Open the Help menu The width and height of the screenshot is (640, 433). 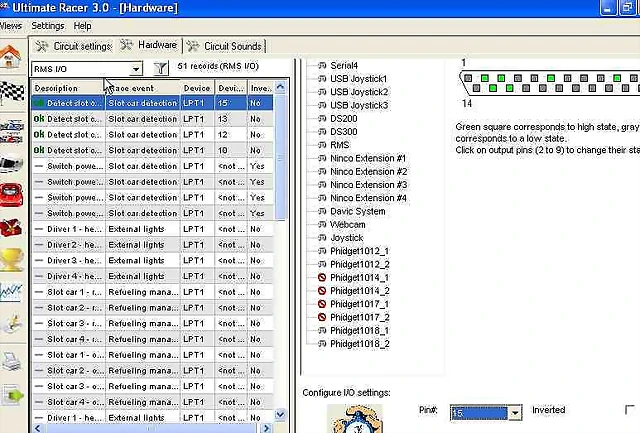(x=82, y=26)
